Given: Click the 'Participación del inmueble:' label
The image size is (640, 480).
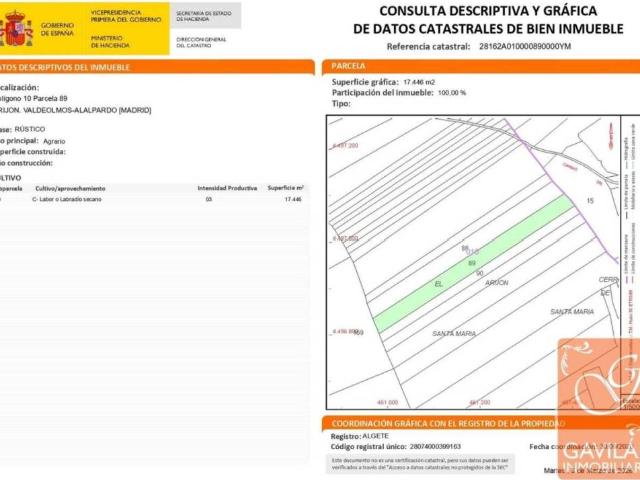Looking at the screenshot, I should tap(382, 93).
